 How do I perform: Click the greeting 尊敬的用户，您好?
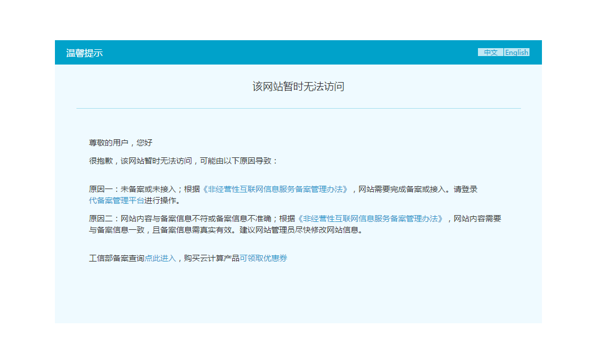point(121,143)
